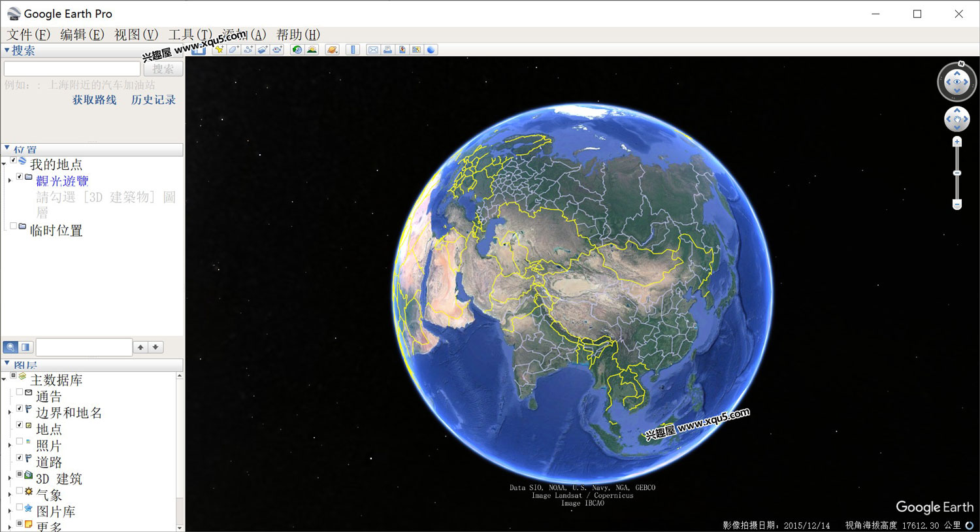Add a placemark with the pushpin icon
This screenshot has width=980, height=532.
click(219, 50)
